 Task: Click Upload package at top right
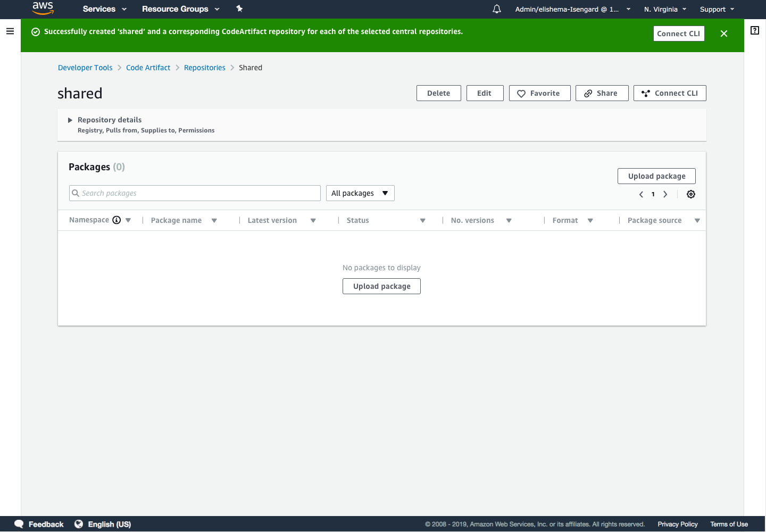656,176
